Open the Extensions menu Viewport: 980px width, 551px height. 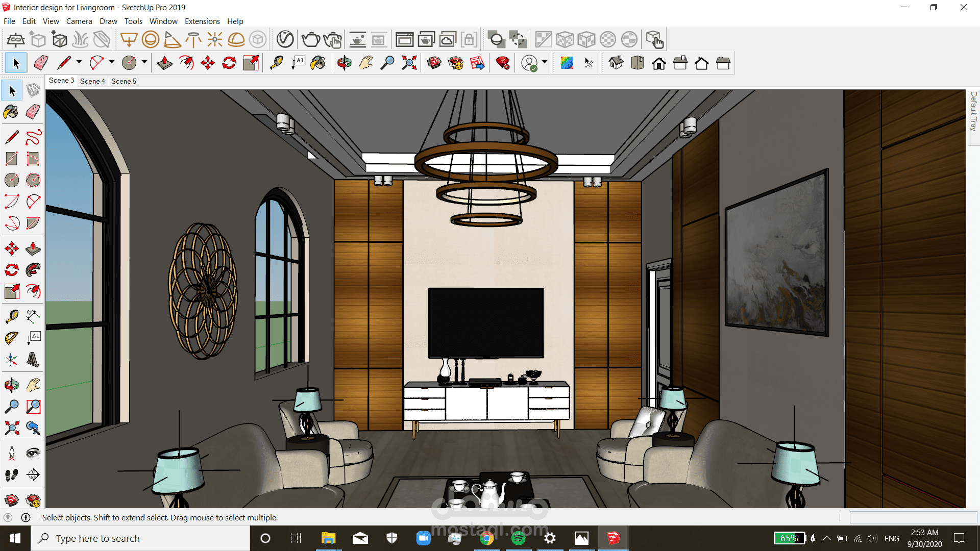click(x=202, y=20)
